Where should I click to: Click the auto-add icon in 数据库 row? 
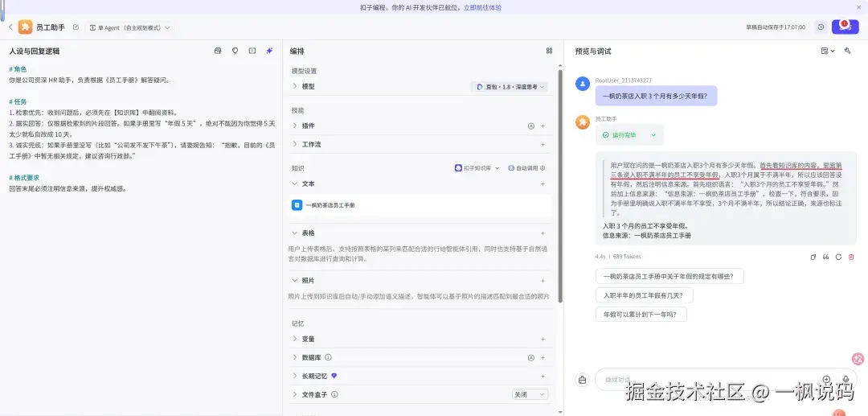pyautogui.click(x=531, y=358)
